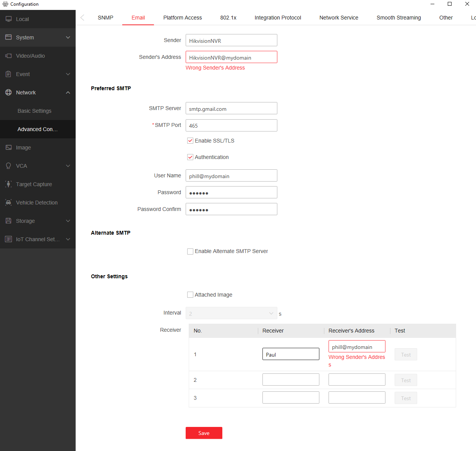Click the SMTP Server input field

231,109
